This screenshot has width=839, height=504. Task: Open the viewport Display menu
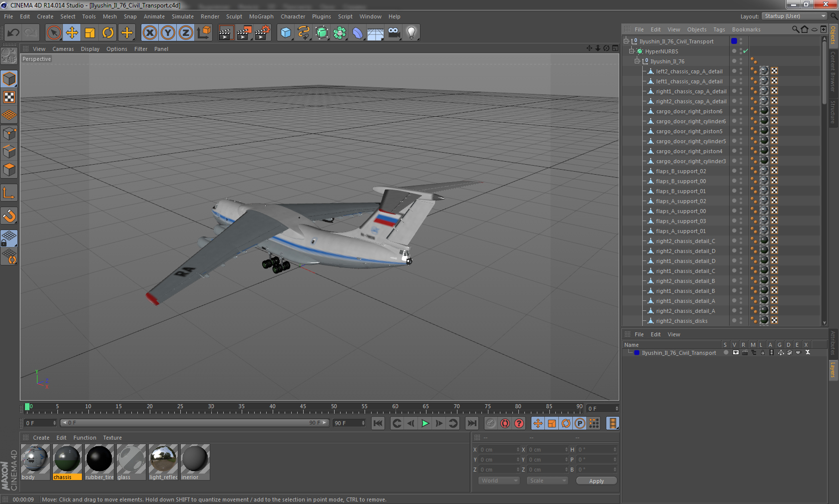pyautogui.click(x=90, y=49)
